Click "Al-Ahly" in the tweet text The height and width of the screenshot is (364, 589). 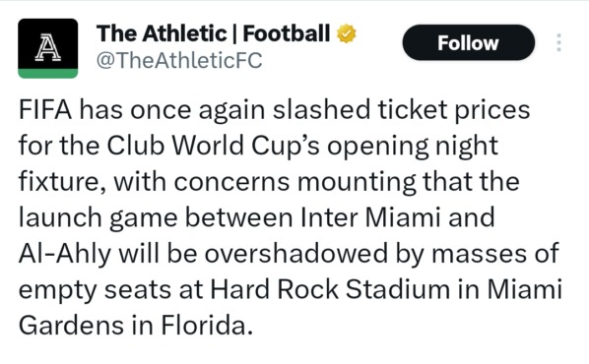(x=65, y=254)
